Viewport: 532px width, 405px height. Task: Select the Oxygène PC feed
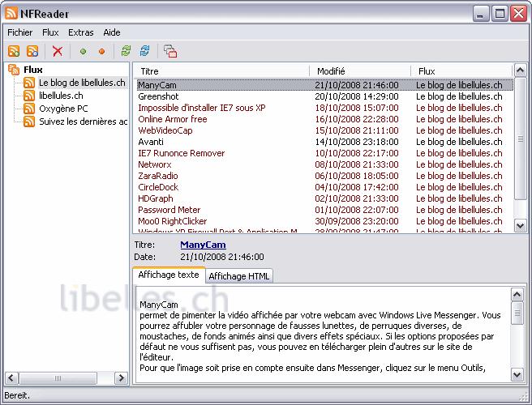point(63,109)
